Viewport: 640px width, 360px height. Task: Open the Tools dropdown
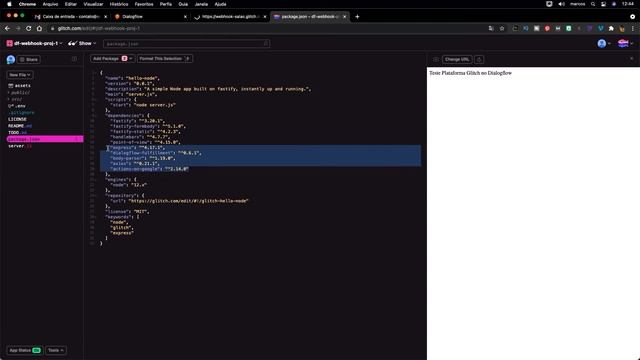[x=56, y=350]
